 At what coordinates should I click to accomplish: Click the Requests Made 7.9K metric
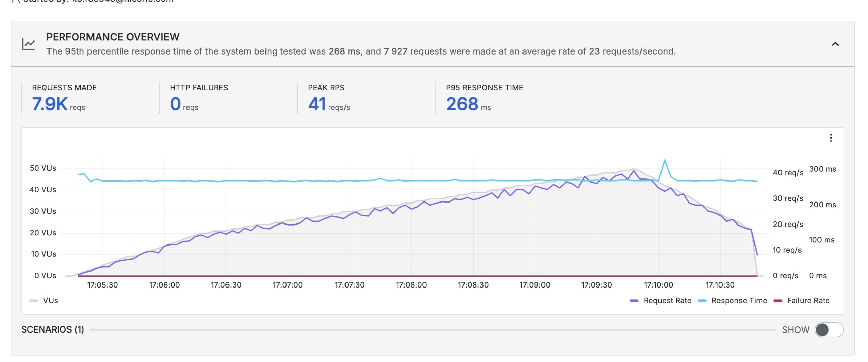coord(50,104)
